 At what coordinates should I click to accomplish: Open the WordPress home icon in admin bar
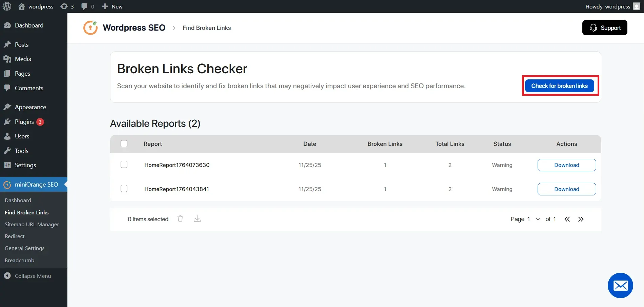point(22,6)
